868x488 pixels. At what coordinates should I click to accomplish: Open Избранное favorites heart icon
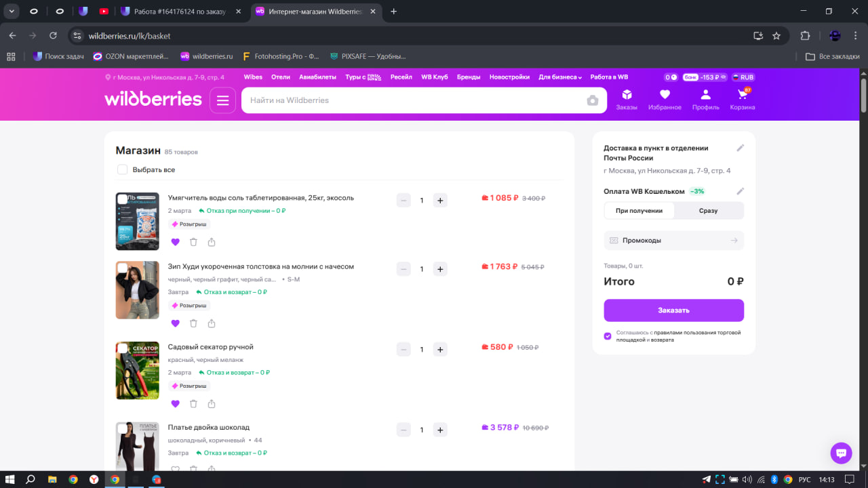(x=665, y=100)
